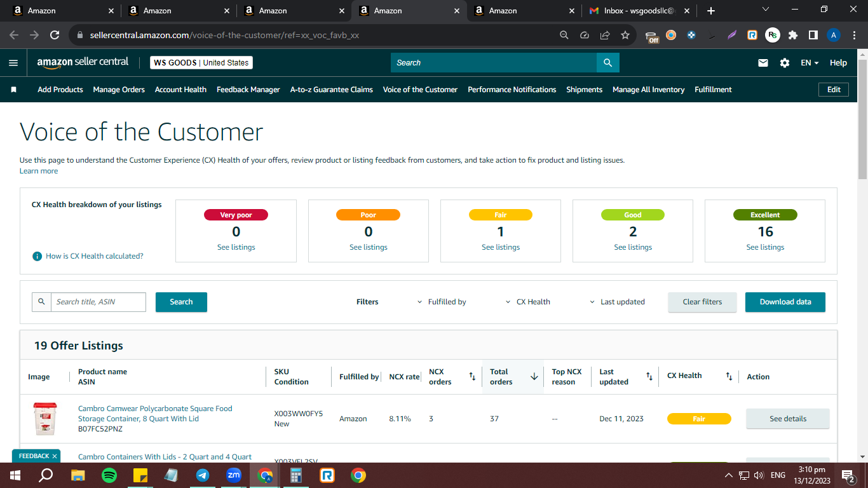Viewport: 868px width, 488px height.
Task: Open Chrome's tab search chevron
Action: (765, 10)
